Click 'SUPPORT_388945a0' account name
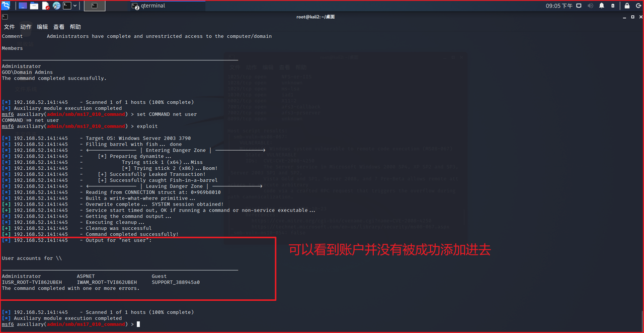 pos(176,282)
